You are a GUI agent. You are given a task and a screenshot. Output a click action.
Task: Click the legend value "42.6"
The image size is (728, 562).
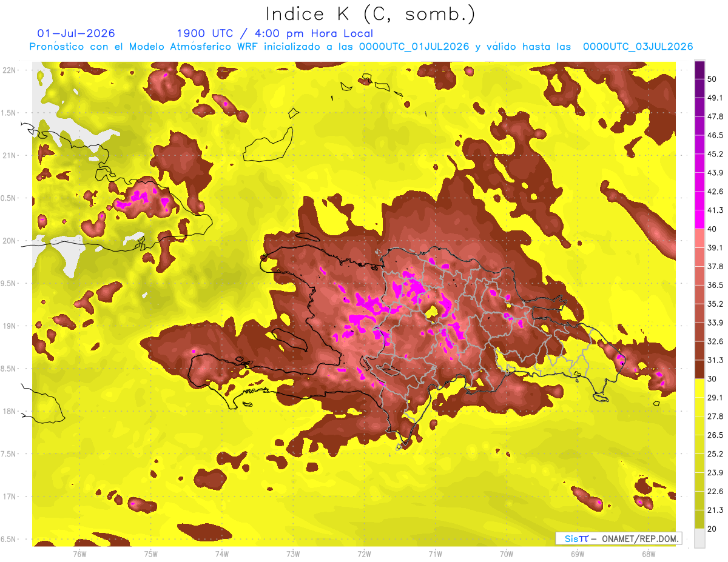coord(715,192)
